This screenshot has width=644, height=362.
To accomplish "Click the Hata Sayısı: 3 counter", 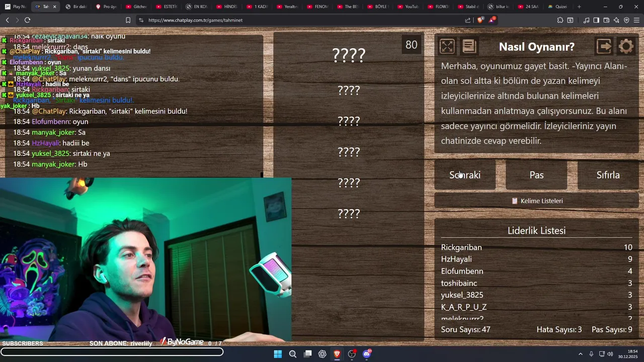I will [x=559, y=330].
